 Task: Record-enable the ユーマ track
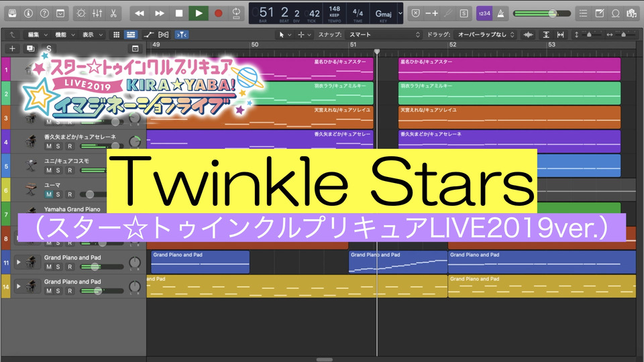pos(70,194)
